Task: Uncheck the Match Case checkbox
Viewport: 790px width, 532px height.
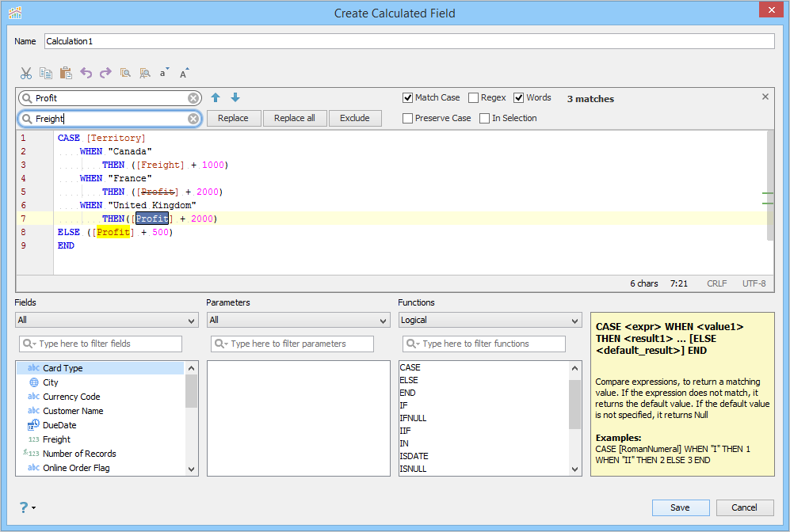Action: 407,97
